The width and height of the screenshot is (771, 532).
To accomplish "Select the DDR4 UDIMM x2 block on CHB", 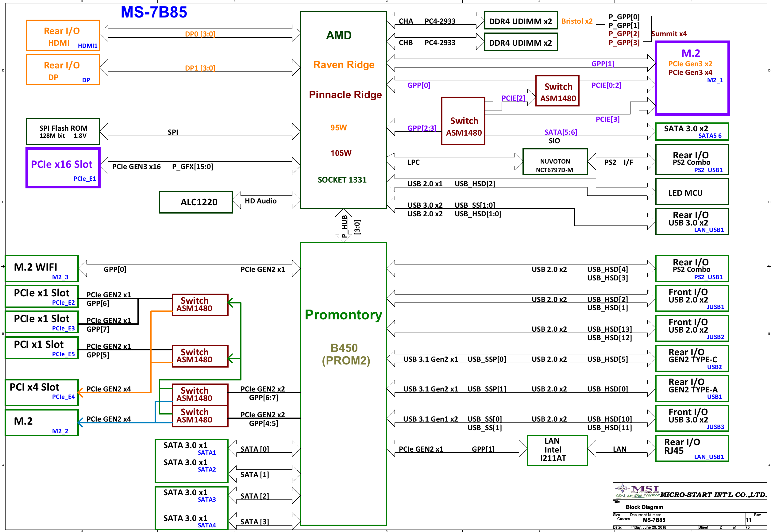I will [x=521, y=42].
